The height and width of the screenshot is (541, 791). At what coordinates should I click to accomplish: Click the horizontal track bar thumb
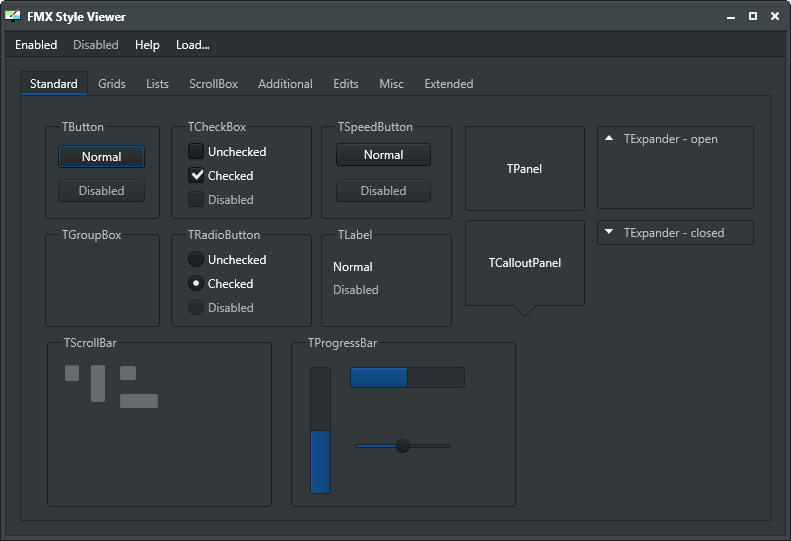pos(403,446)
